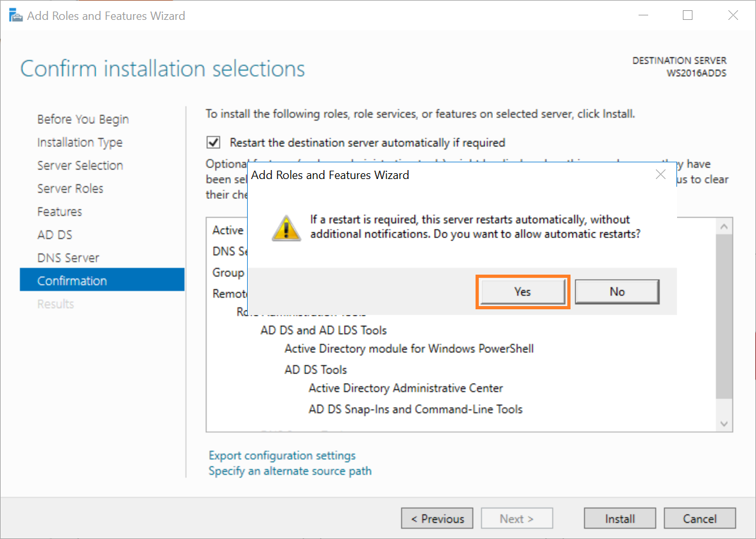Click No in the restart dialog
This screenshot has height=539, width=756.
point(617,292)
